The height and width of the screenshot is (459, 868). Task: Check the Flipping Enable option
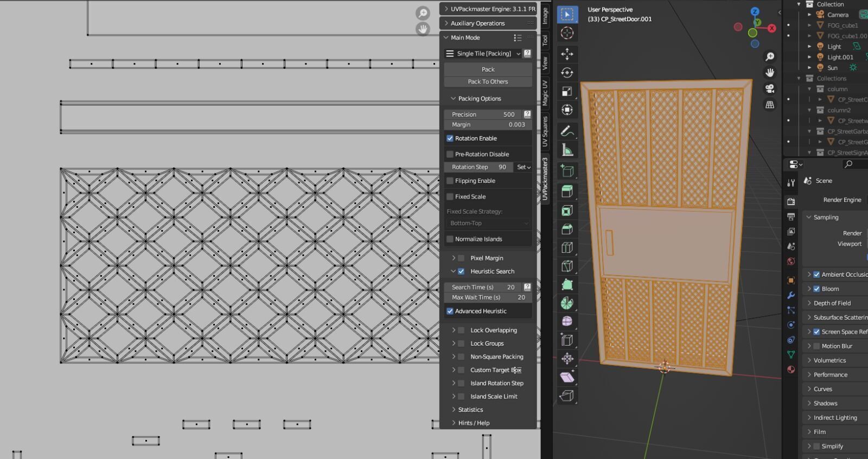pyautogui.click(x=450, y=181)
